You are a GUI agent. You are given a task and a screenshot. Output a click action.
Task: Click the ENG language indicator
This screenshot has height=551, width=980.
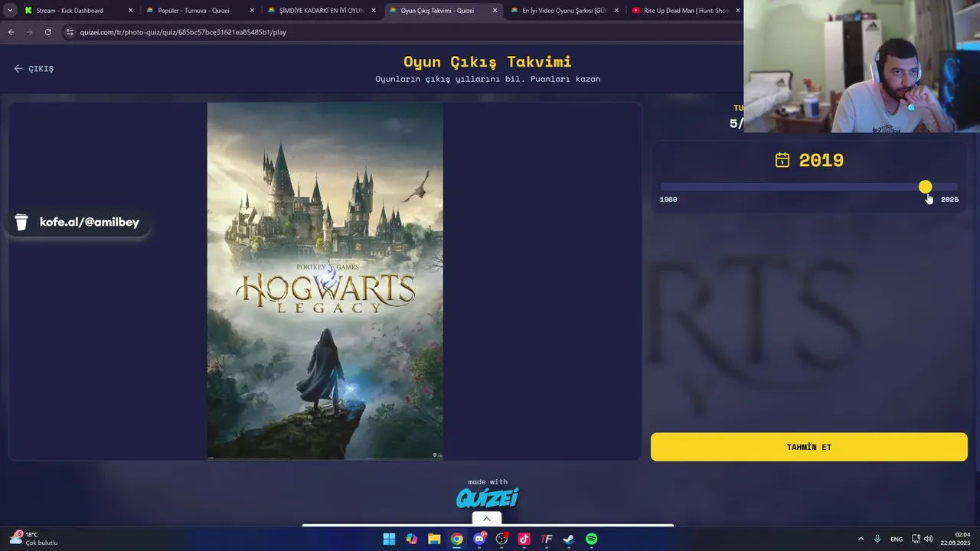coord(897,539)
